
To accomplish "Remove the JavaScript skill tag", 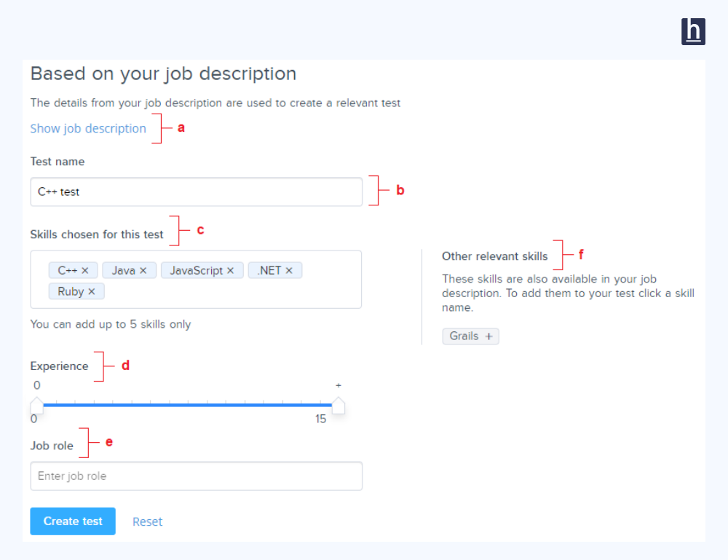I will (x=230, y=270).
